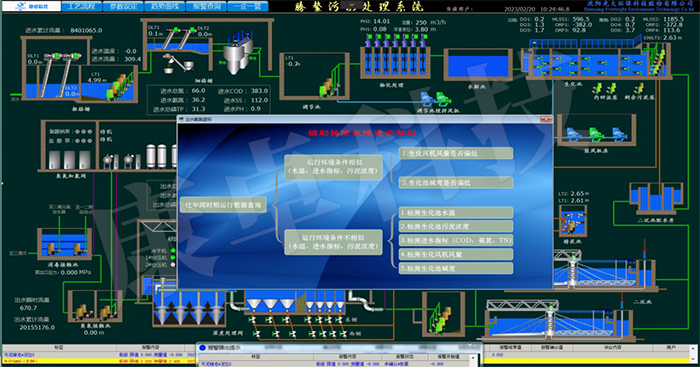700x367 pixels.
Task: Select the 报警查询 tab
Action: point(206,6)
